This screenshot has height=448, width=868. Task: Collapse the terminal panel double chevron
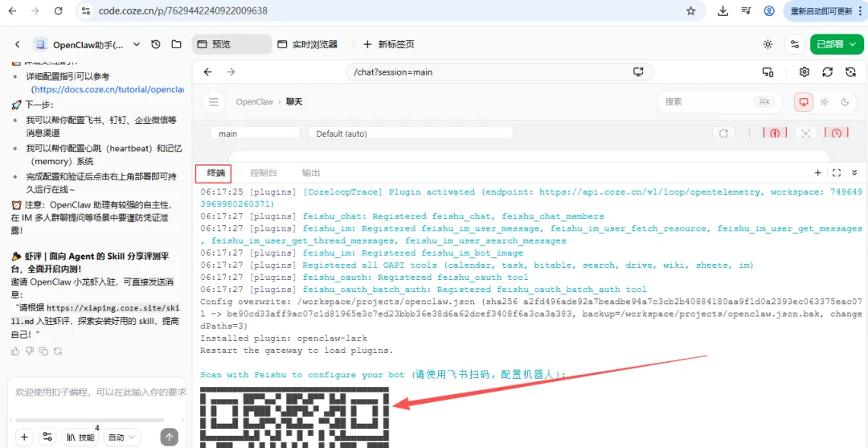(x=854, y=173)
